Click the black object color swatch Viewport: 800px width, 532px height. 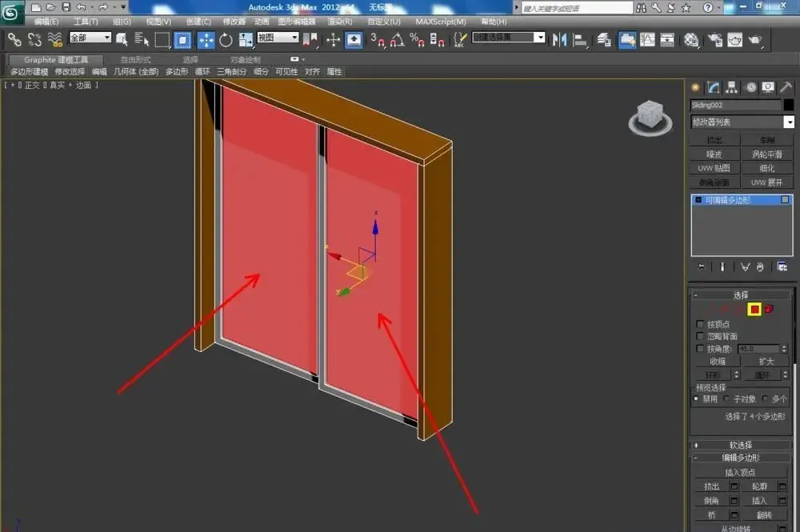789,105
